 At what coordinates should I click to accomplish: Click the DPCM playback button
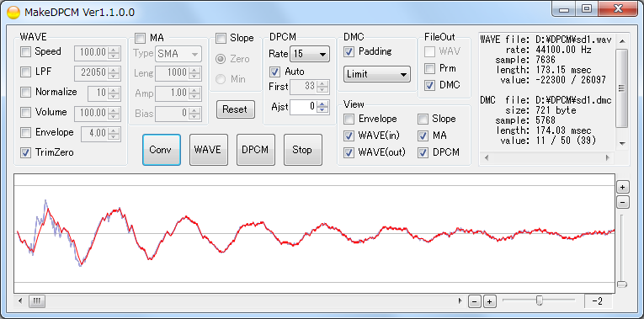255,150
